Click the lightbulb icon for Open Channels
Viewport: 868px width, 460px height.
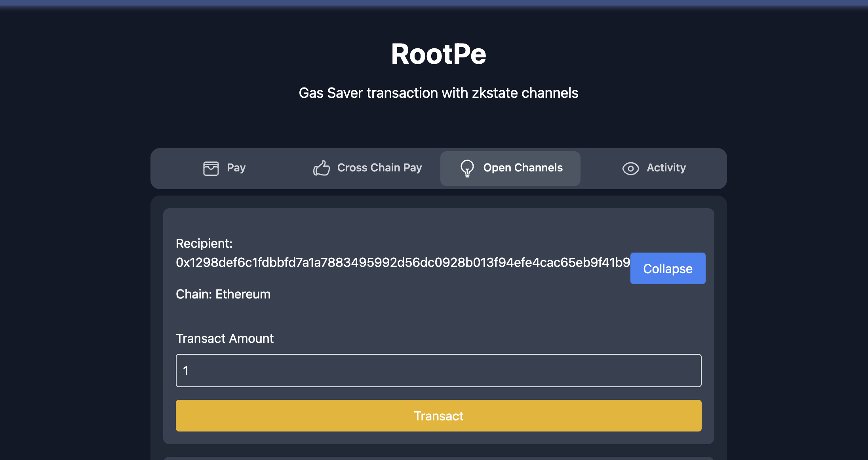click(x=467, y=168)
